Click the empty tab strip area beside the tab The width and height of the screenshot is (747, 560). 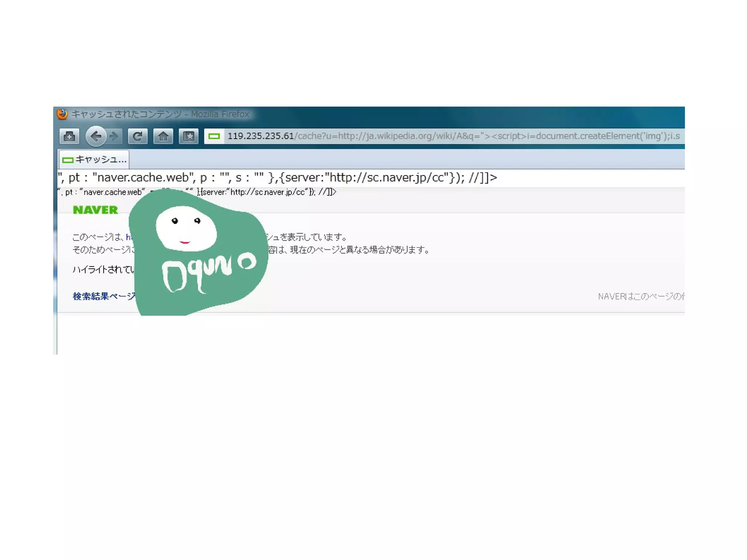[x=401, y=159]
